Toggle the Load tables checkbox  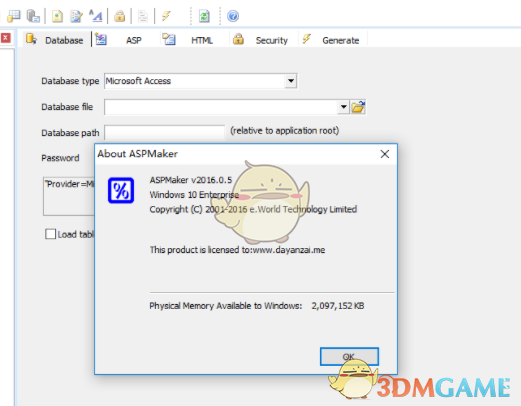click(x=50, y=234)
